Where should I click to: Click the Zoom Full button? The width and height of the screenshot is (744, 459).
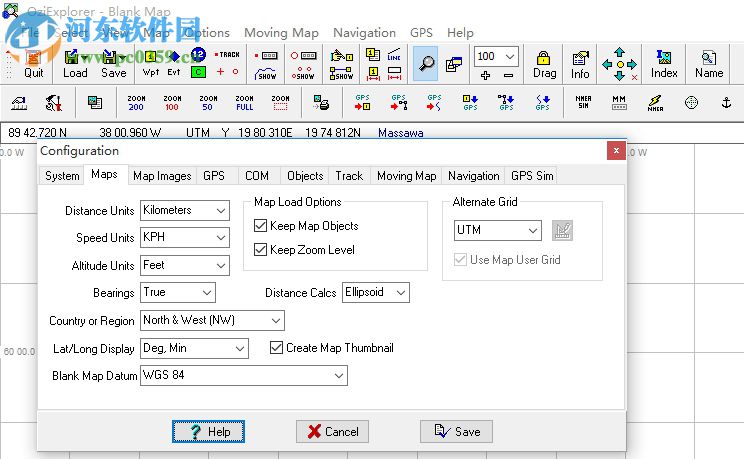[x=244, y=103]
